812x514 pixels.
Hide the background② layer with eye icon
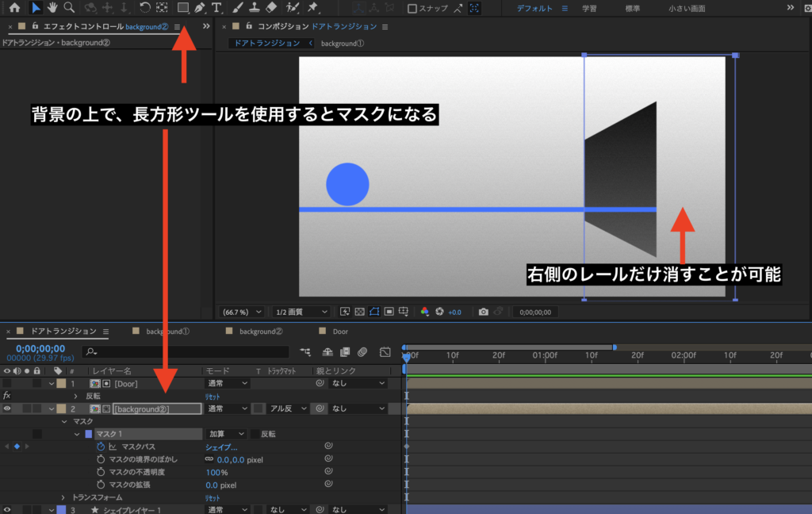[x=7, y=409]
